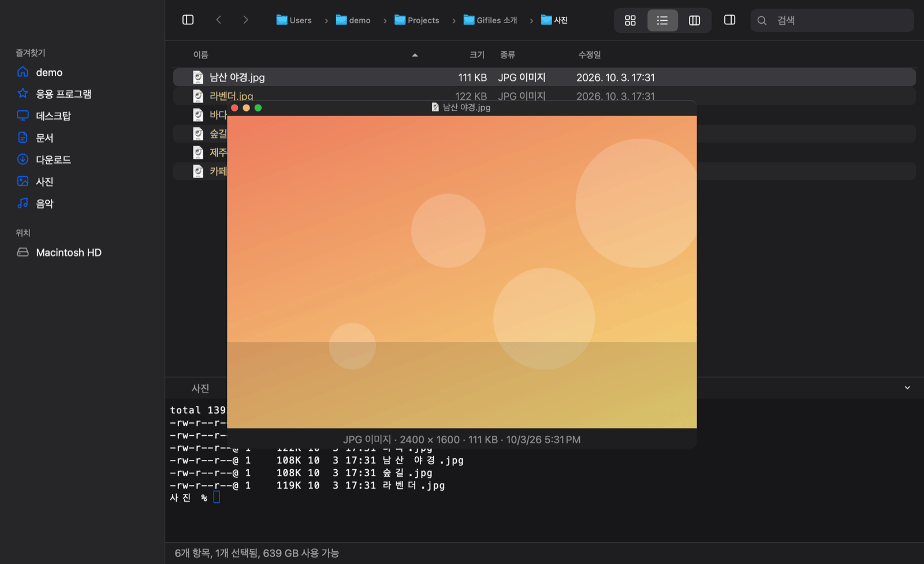Collapse the terminal panel with its chevron
Image resolution: width=924 pixels, height=564 pixels.
tap(907, 388)
